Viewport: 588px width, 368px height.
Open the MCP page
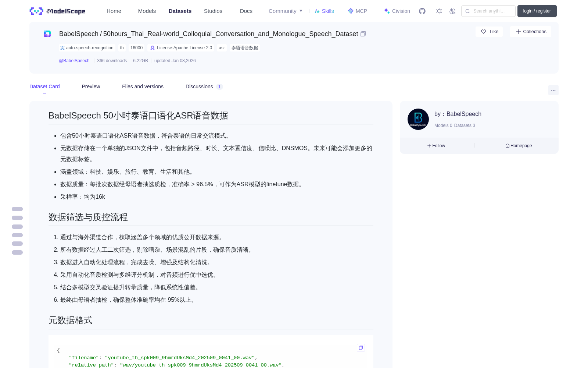coord(358,11)
